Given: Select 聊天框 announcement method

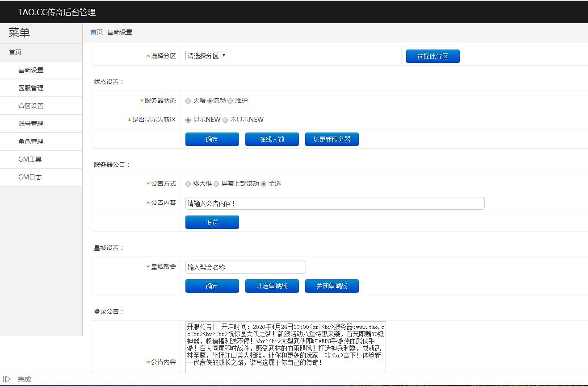Looking at the screenshot, I should [x=188, y=184].
